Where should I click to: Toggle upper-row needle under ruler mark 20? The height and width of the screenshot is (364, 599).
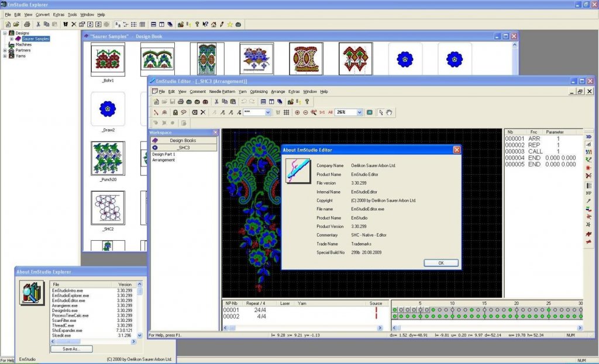(x=517, y=310)
